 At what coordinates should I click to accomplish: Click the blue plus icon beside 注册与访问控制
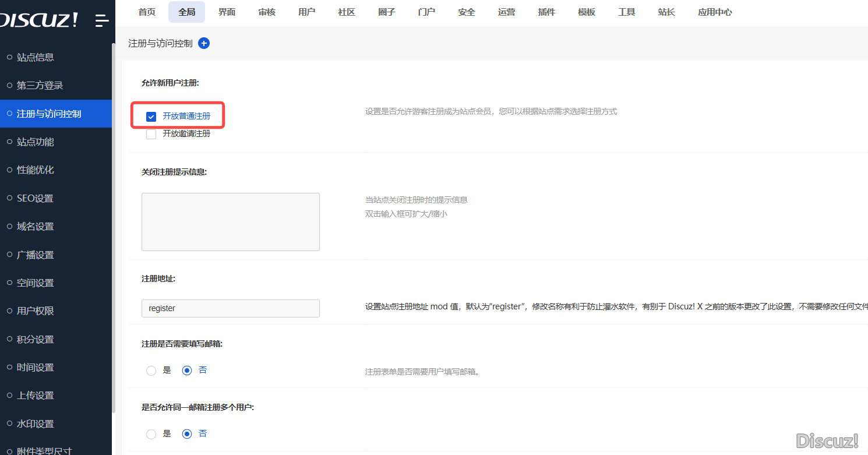tap(204, 43)
